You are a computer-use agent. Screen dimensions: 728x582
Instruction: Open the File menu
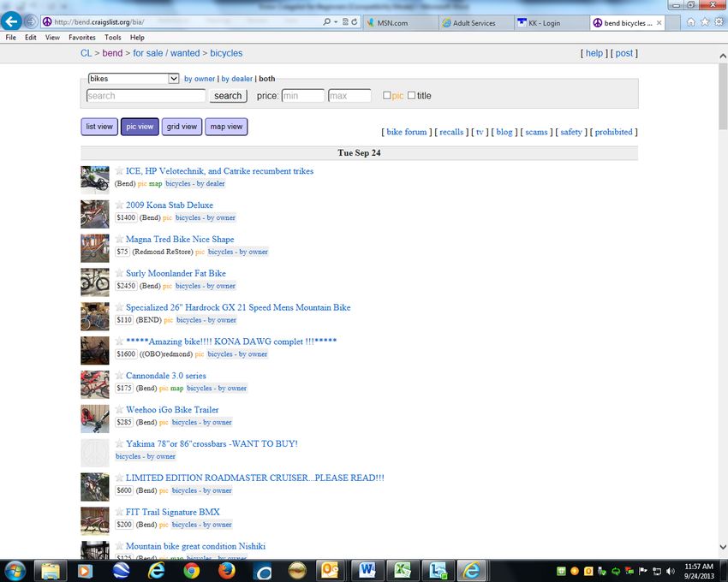tap(10, 37)
